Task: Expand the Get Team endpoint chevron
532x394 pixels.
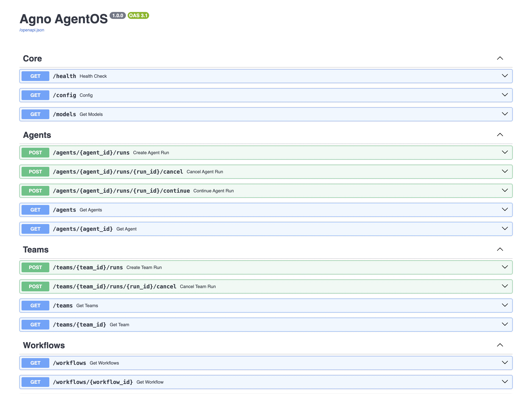Action: (505, 324)
